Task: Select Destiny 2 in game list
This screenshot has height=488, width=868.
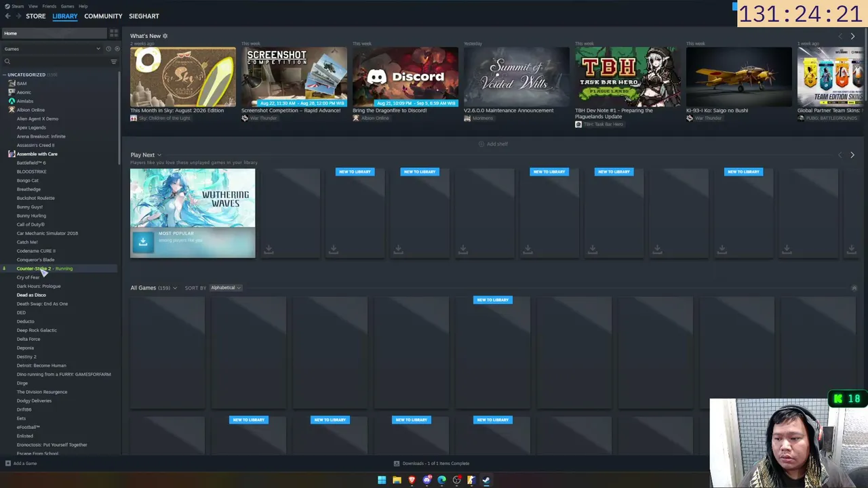Action: 26,357
